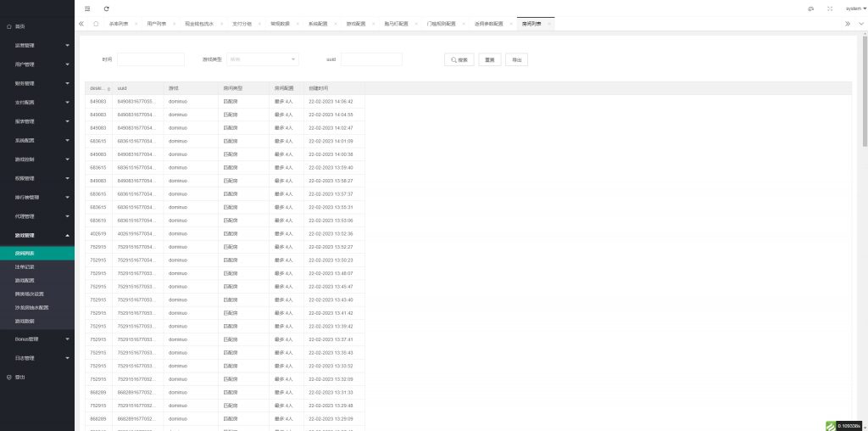Focus the uuid input field
The image size is (868, 431).
(x=371, y=59)
